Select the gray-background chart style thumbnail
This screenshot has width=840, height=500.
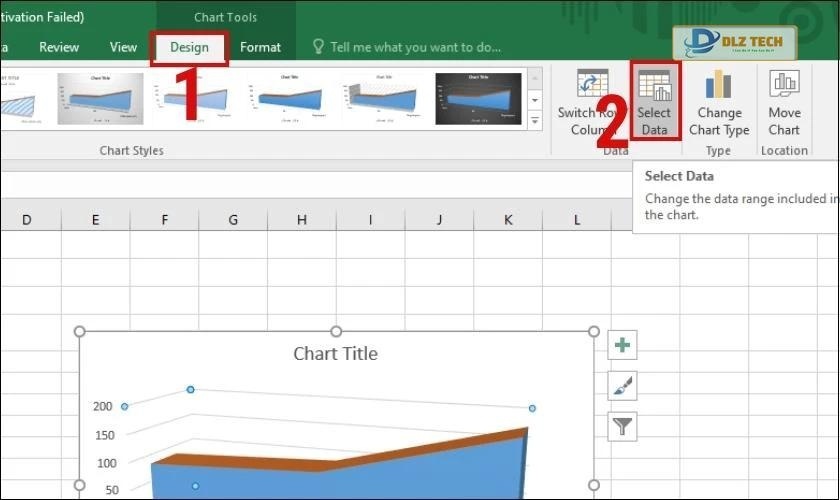[100, 99]
